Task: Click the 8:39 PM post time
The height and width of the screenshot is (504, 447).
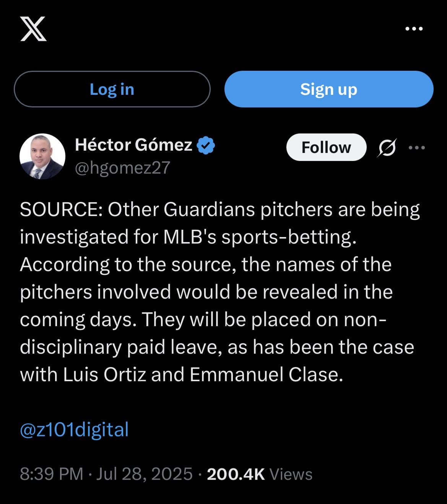Action: 51,474
